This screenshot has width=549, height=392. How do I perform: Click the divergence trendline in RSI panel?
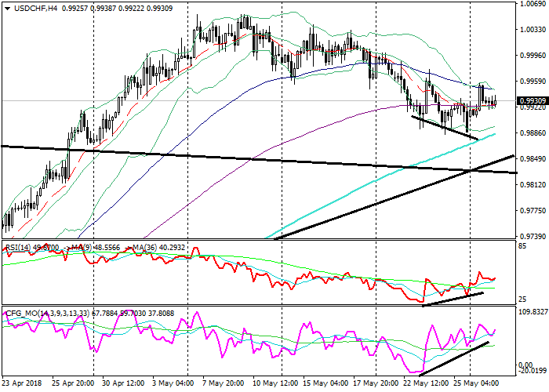[453, 299]
